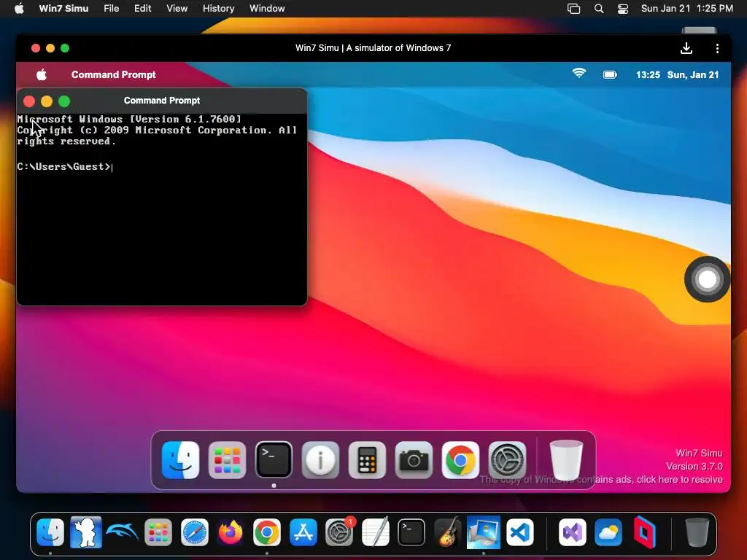The height and width of the screenshot is (560, 747).
Task: Launch Safari from the macOS dock
Action: click(194, 532)
